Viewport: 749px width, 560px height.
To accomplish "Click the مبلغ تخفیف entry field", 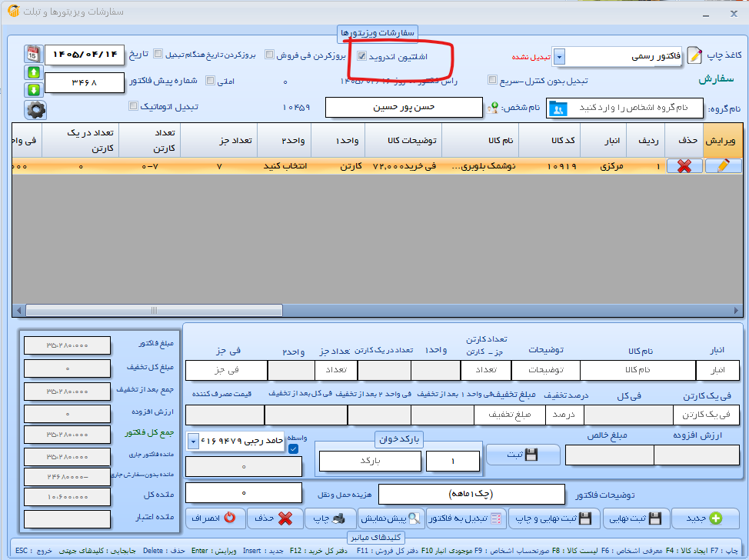I will (x=509, y=415).
